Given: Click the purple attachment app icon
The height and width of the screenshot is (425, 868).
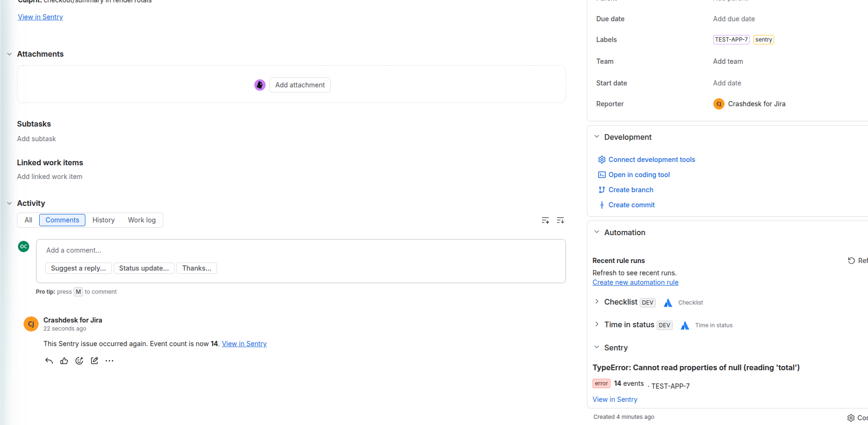Looking at the screenshot, I should pyautogui.click(x=260, y=85).
